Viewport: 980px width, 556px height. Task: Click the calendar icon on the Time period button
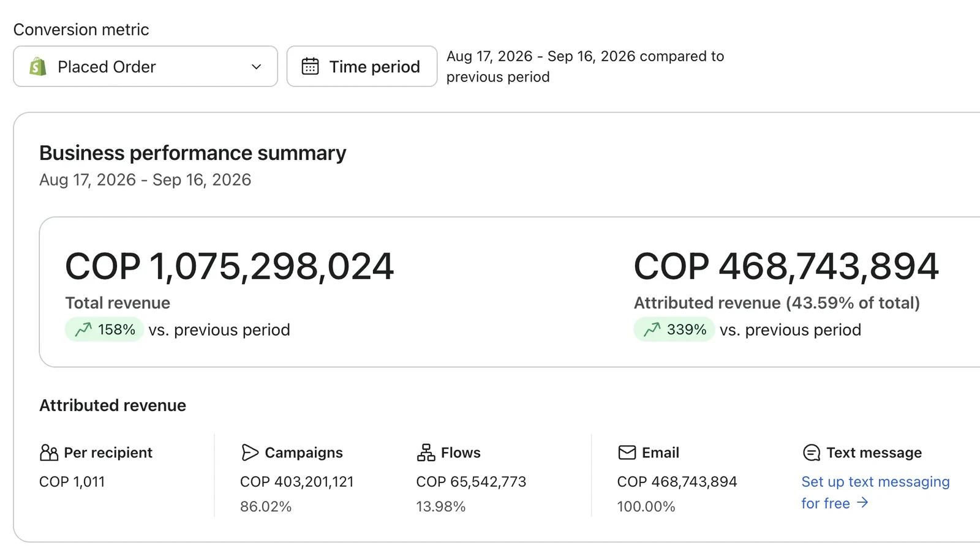pos(310,66)
